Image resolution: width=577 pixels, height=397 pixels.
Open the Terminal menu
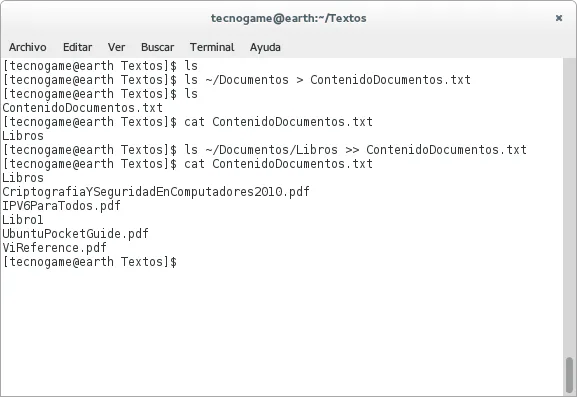click(212, 47)
